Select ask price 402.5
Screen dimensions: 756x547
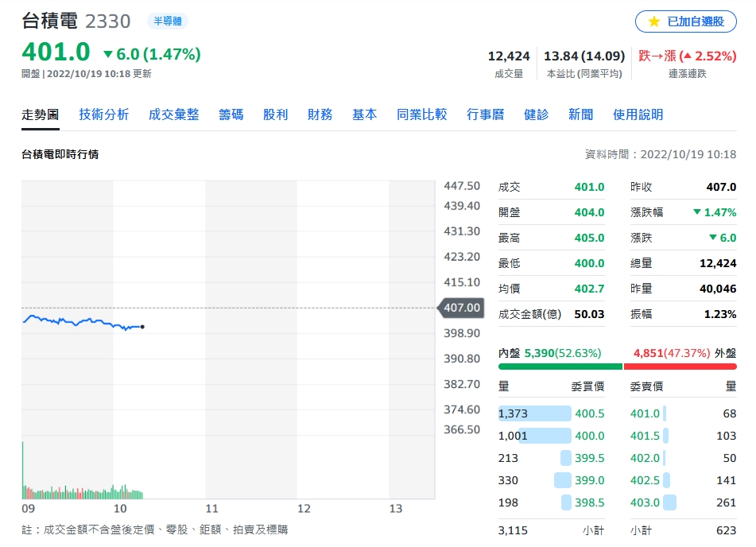(x=645, y=480)
